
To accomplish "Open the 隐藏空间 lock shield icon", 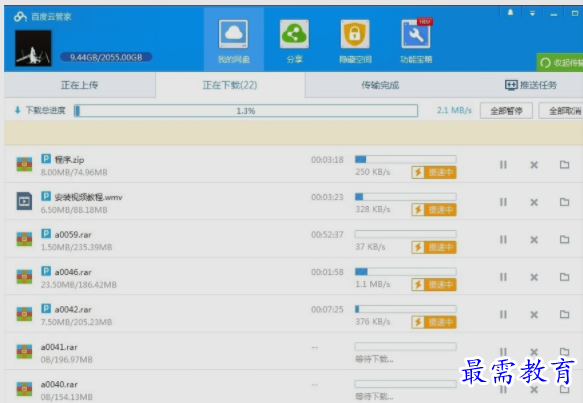I will point(355,34).
